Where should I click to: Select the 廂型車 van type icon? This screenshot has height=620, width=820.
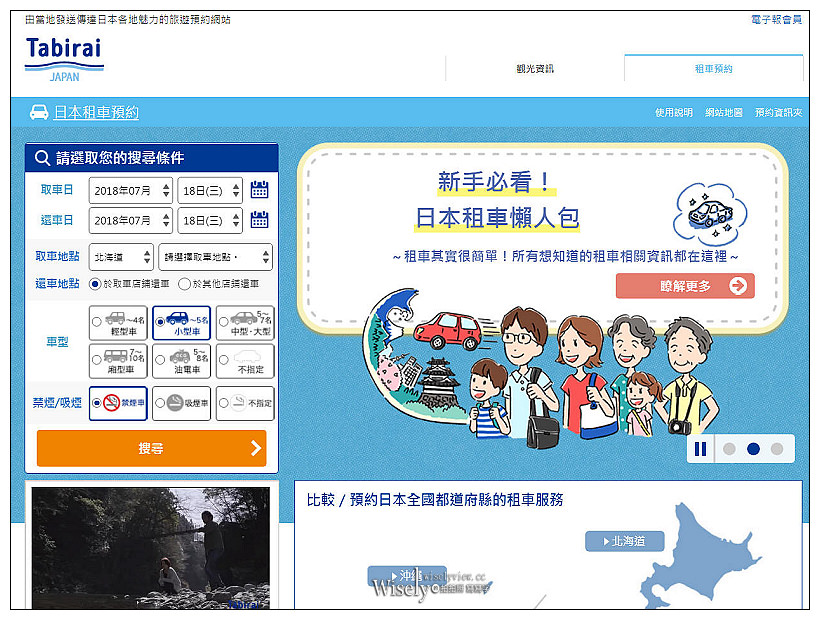click(117, 360)
